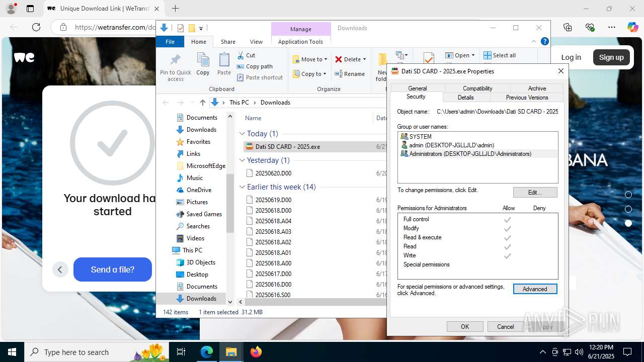Screen dimensions: 644x362
Task: Switch to General properties tab
Action: 417,88
